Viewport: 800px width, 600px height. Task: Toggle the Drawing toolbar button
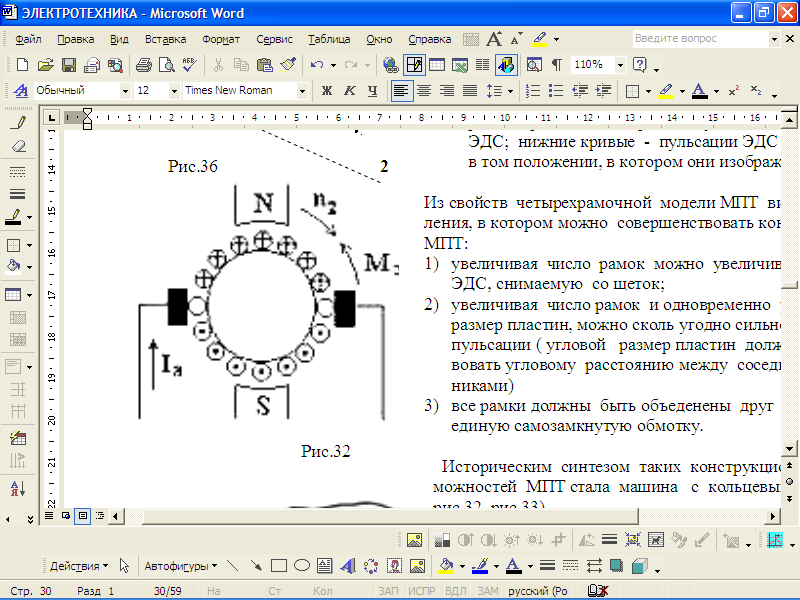point(506,65)
